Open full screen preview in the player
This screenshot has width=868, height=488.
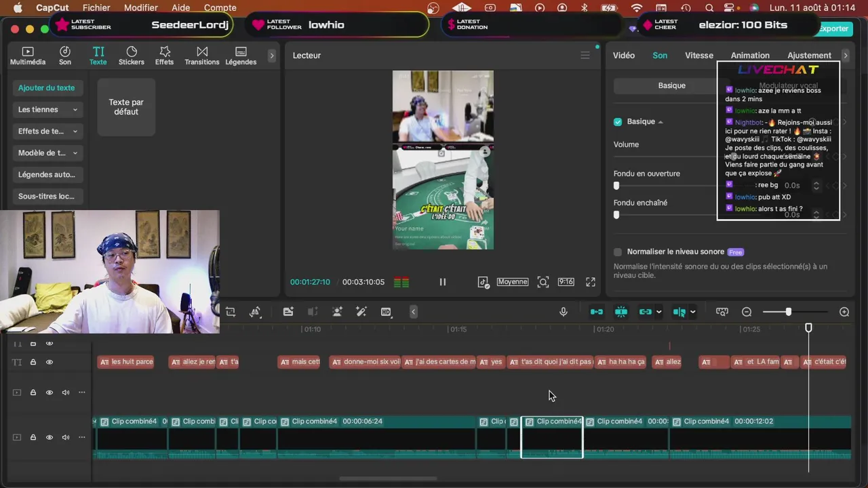(591, 282)
